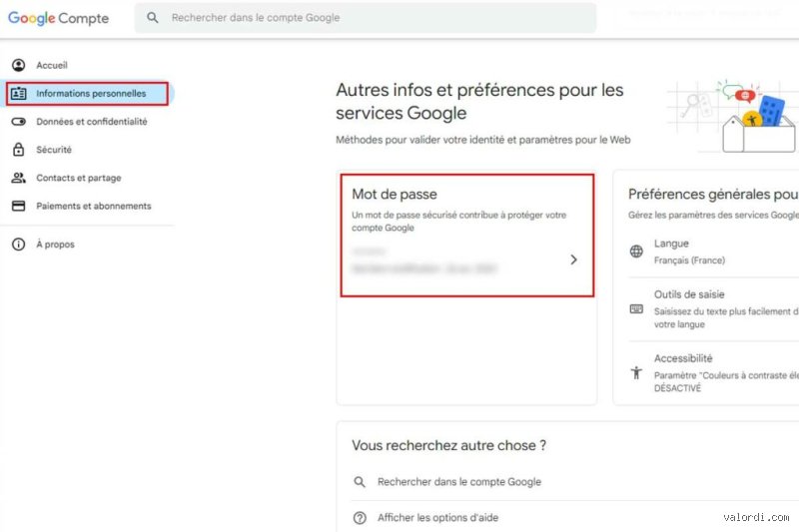Click the Google Compte logo
The height and width of the screenshot is (532, 799).
pos(58,18)
